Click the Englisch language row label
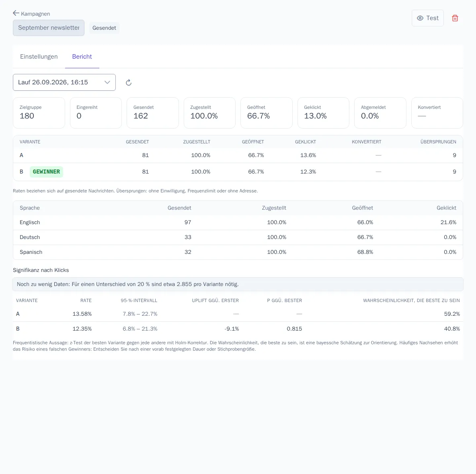 click(30, 222)
